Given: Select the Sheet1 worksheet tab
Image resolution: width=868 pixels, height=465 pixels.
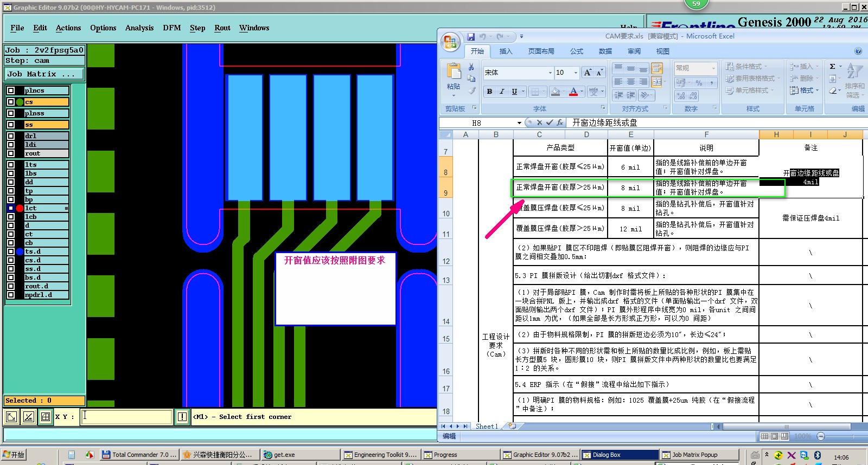Looking at the screenshot, I should pyautogui.click(x=487, y=427).
